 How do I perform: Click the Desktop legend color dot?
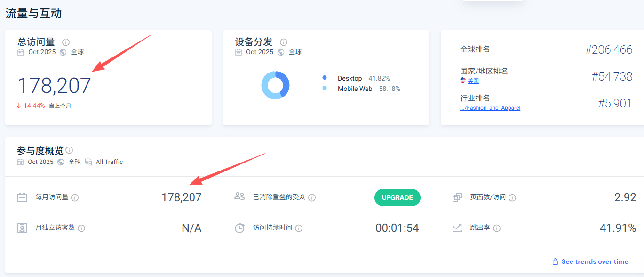(325, 78)
